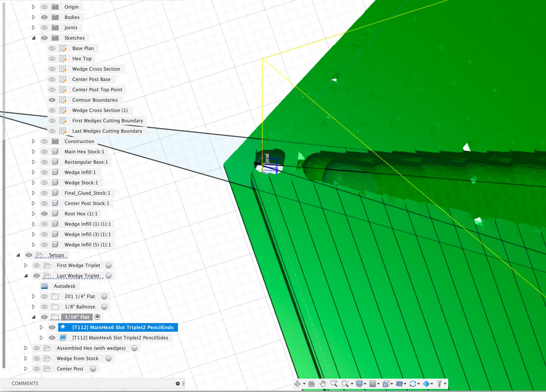546x392 pixels.
Task: Open the Display Settings dropdown arrow
Action: (x=365, y=384)
